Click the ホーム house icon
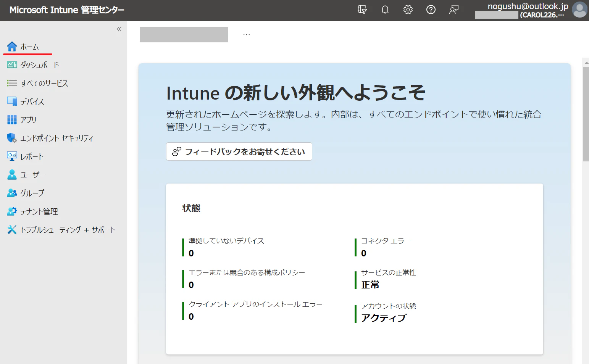The width and height of the screenshot is (589, 364). click(12, 47)
